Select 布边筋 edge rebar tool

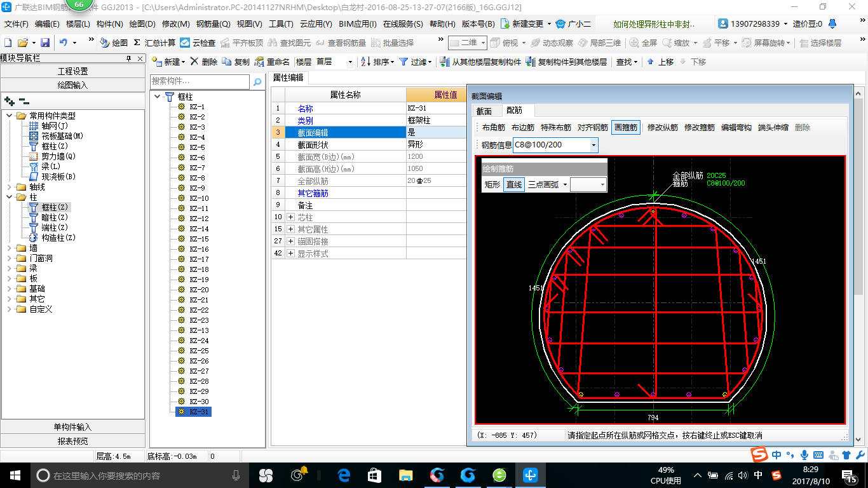click(523, 127)
